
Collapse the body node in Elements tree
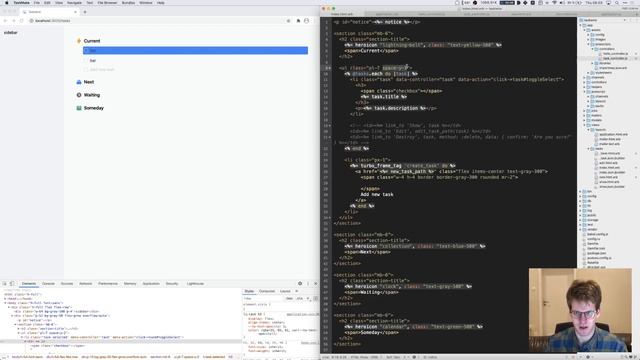pos(5,303)
